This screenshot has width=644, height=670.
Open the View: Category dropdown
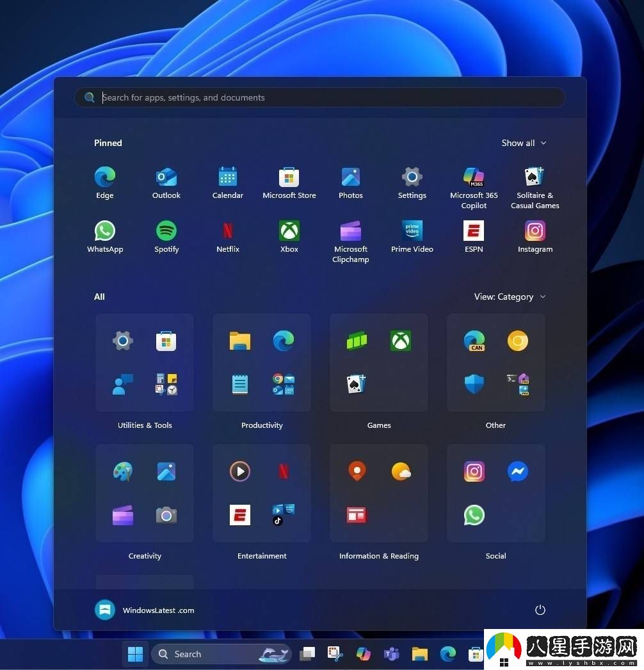510,297
